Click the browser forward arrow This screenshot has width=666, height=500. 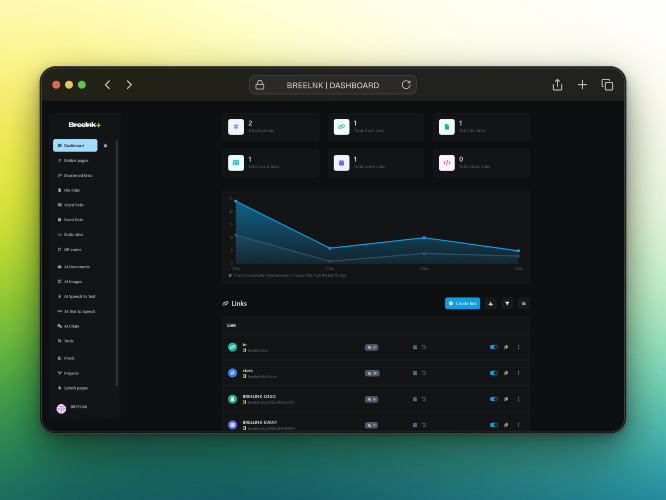point(129,85)
